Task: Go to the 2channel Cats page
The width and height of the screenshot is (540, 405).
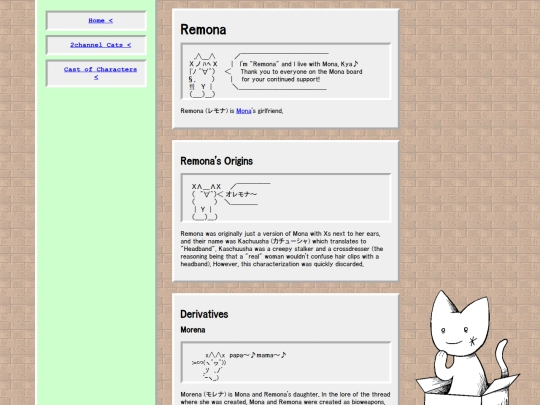Action: pos(100,45)
